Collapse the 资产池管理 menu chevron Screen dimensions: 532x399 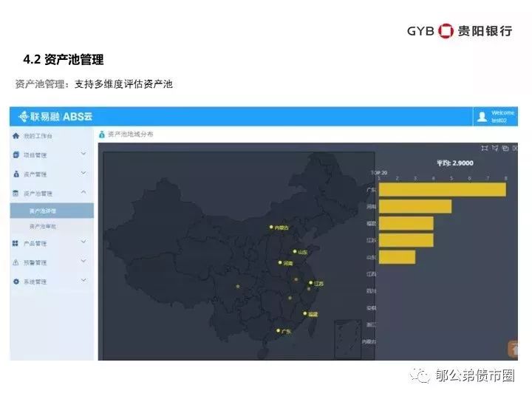click(83, 193)
